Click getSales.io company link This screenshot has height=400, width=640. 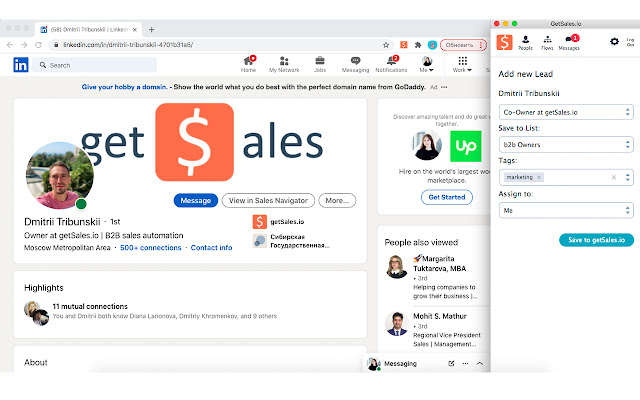coord(279,222)
